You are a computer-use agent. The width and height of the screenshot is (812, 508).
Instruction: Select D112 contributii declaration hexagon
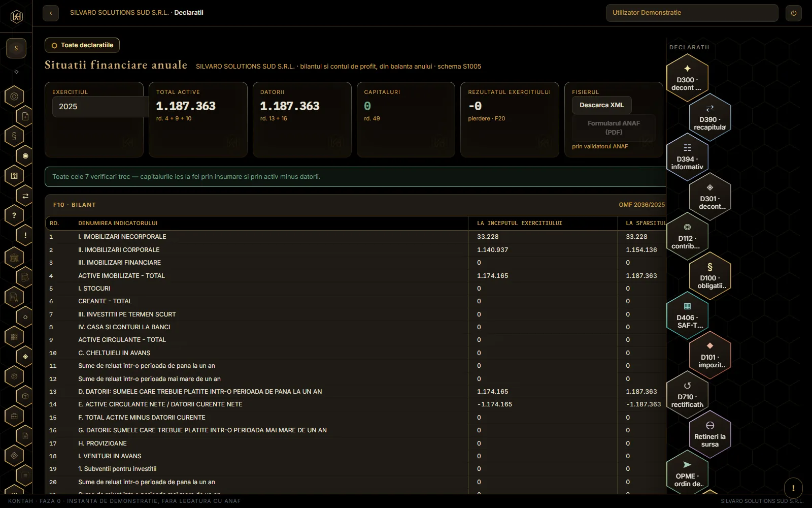click(x=687, y=236)
